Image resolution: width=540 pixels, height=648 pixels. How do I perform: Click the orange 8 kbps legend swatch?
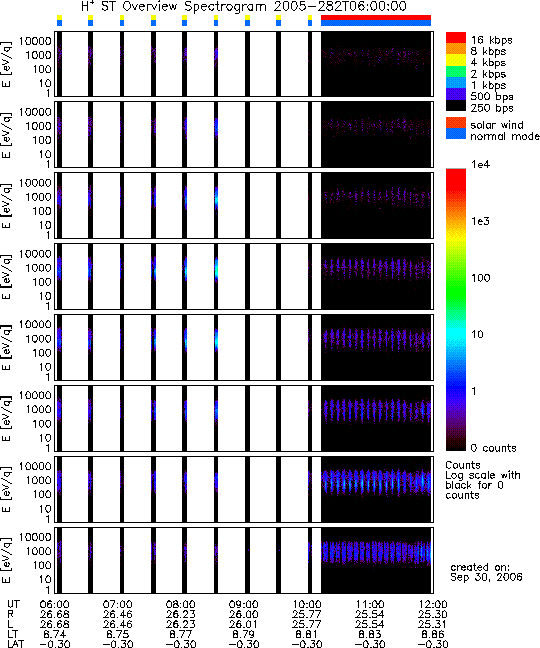(x=456, y=49)
